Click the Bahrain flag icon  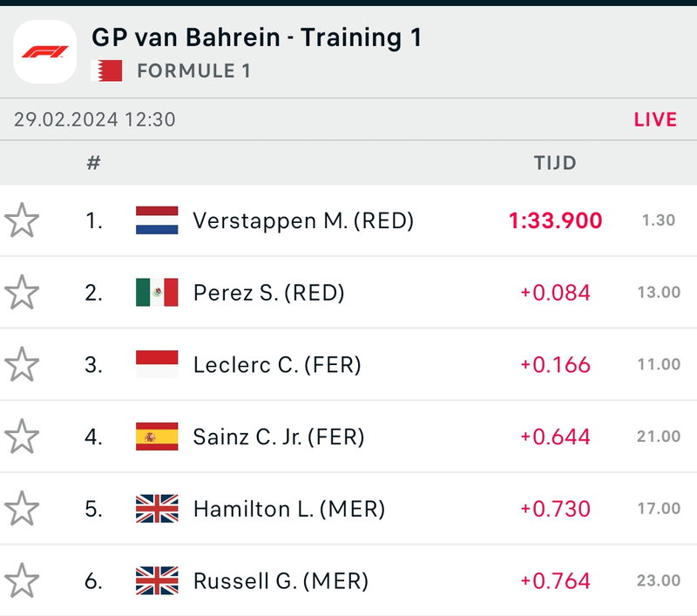point(107,71)
